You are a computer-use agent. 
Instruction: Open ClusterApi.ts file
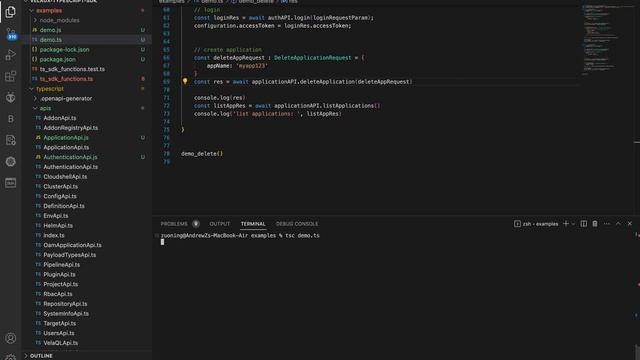[x=60, y=187]
